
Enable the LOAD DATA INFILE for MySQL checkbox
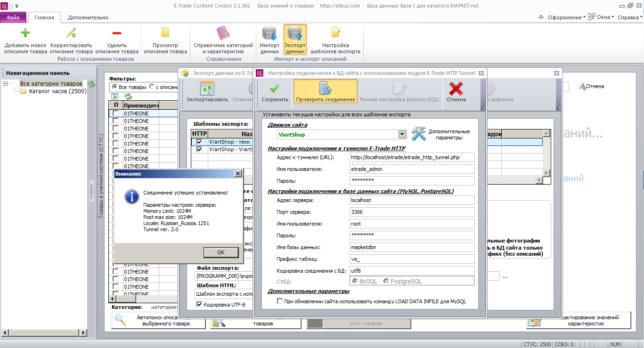(280, 301)
